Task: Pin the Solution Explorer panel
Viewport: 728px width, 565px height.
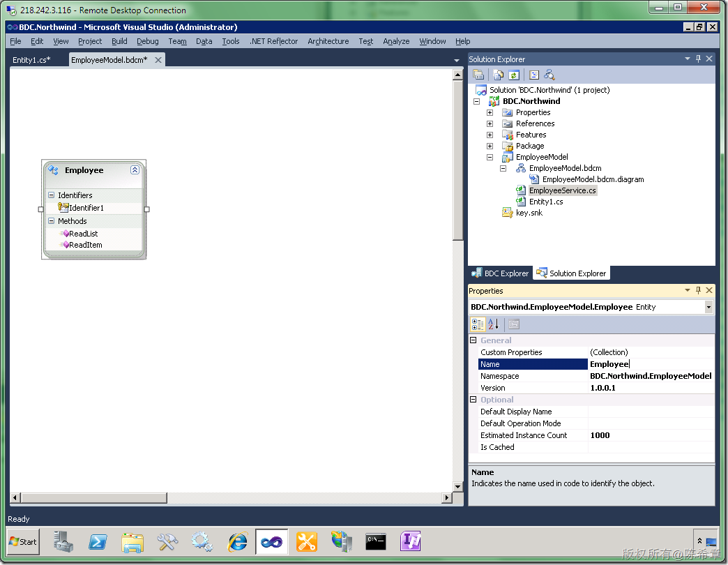Action: coord(698,59)
